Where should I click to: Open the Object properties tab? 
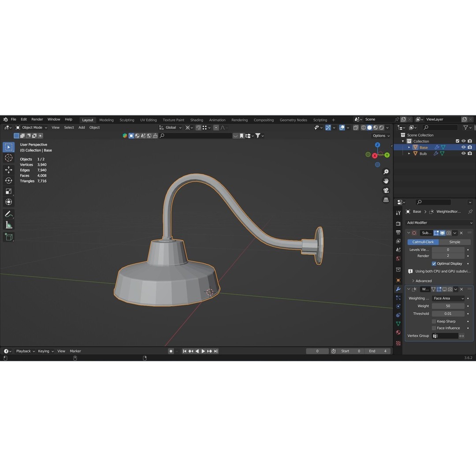398,280
